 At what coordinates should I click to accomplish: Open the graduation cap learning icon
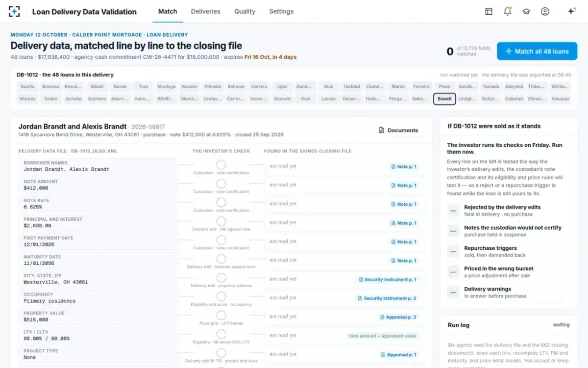point(526,11)
